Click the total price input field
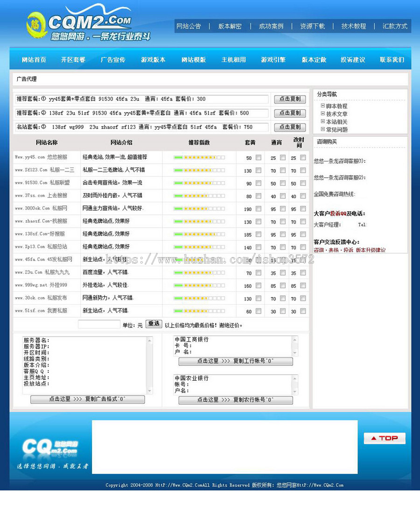Viewport: 420px width, 516px height. [99, 324]
